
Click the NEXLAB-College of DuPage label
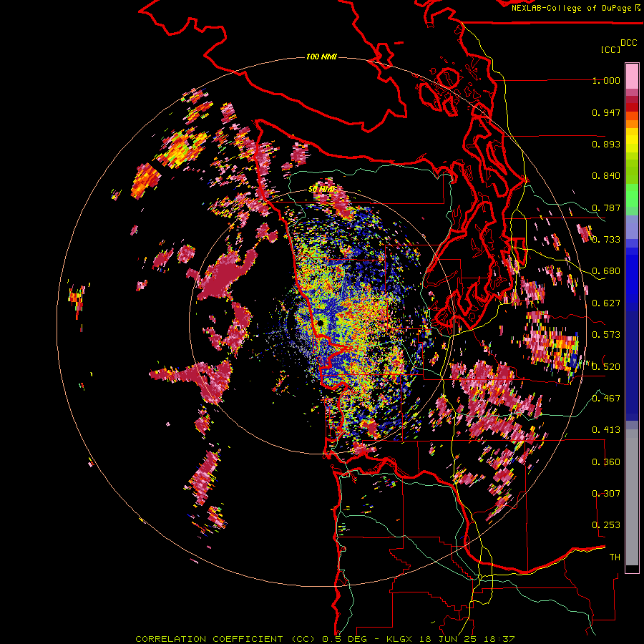coord(573,8)
